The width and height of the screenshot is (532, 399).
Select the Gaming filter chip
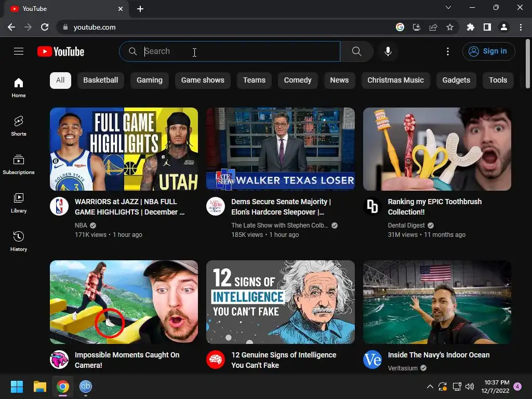pyautogui.click(x=150, y=81)
